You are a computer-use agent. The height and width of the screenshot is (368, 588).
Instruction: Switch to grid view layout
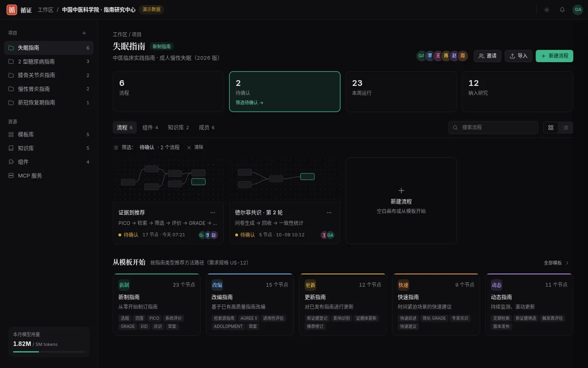tap(551, 127)
